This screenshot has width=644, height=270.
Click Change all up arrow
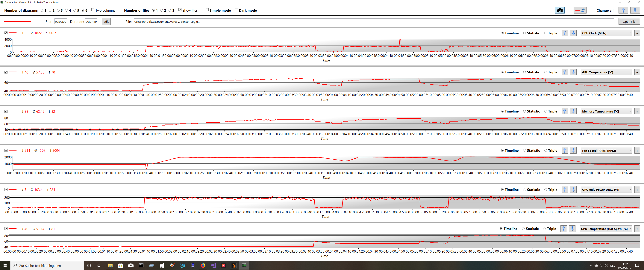click(623, 10)
